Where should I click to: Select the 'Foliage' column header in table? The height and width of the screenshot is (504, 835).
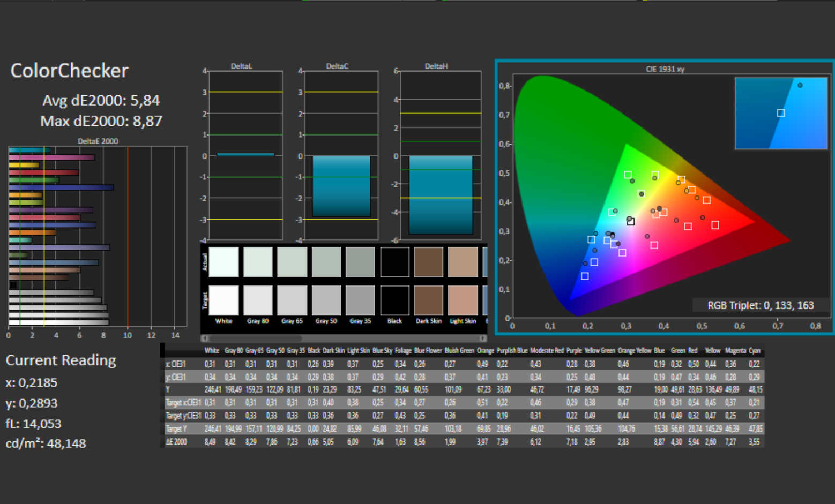[x=403, y=351]
